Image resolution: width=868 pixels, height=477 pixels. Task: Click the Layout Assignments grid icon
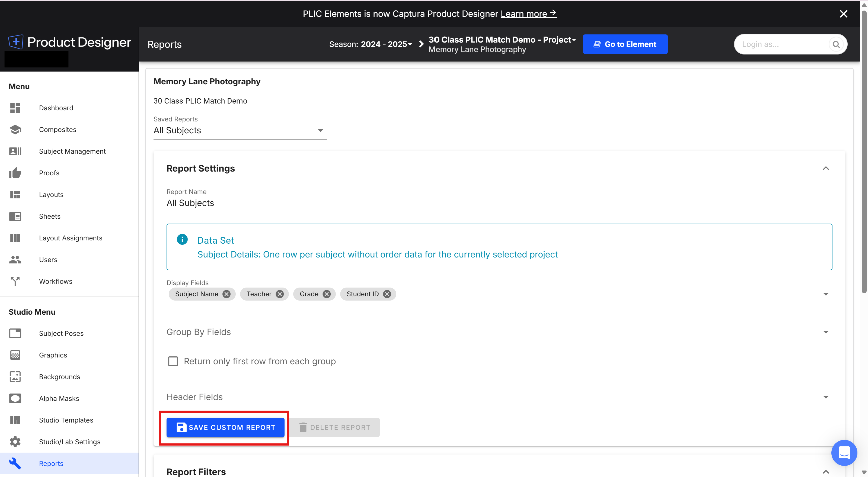pos(15,238)
